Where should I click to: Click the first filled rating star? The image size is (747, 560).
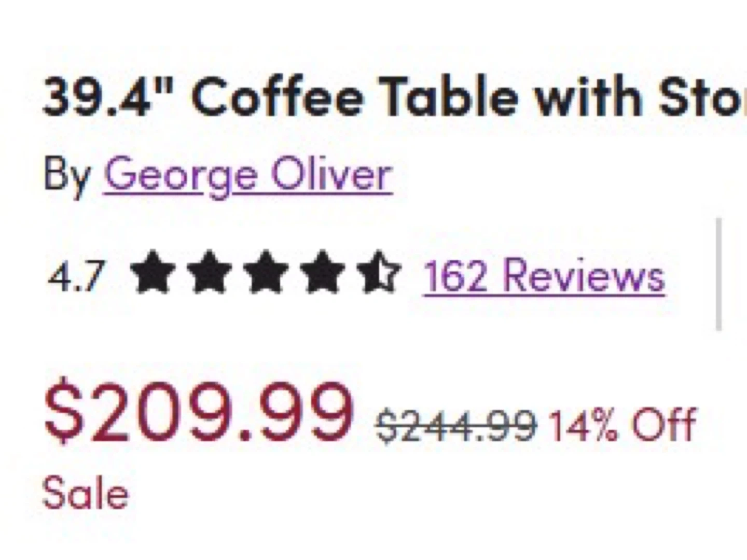point(151,272)
